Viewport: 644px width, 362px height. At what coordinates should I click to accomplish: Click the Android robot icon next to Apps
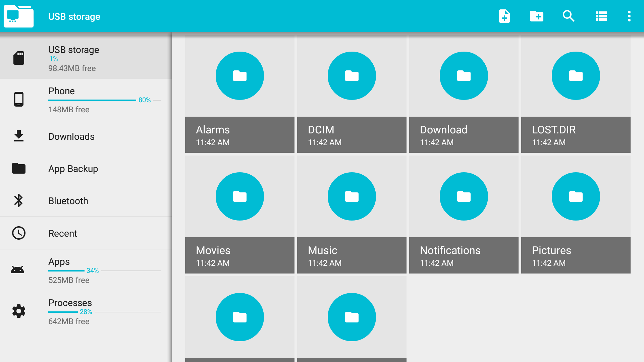(19, 269)
